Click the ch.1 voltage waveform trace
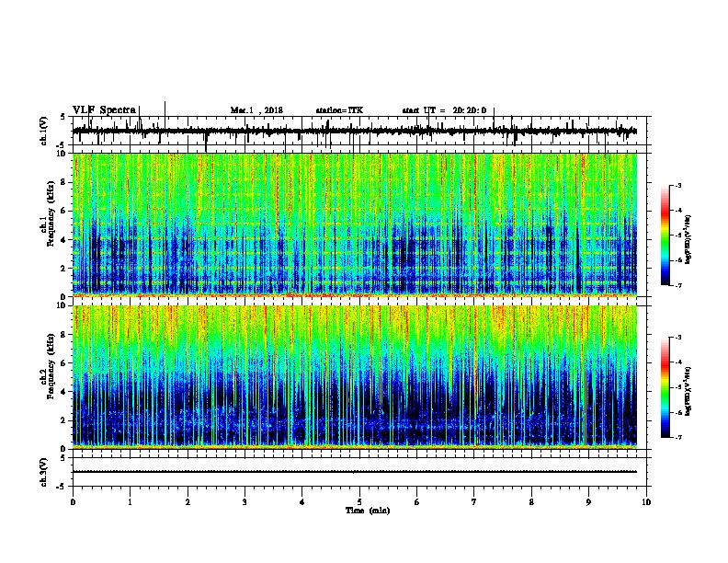The width and height of the screenshot is (728, 563). pos(354,131)
